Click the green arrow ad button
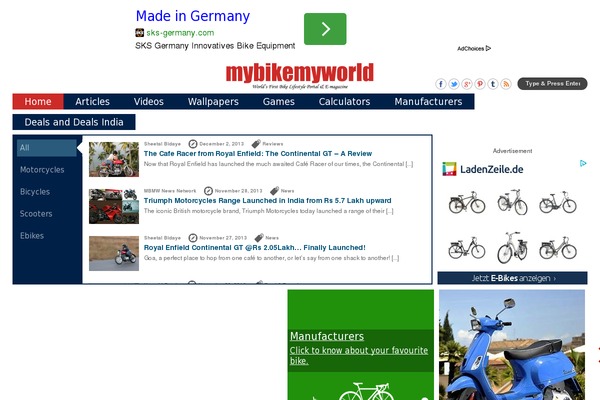This screenshot has width=600, height=400. pyautogui.click(x=325, y=29)
